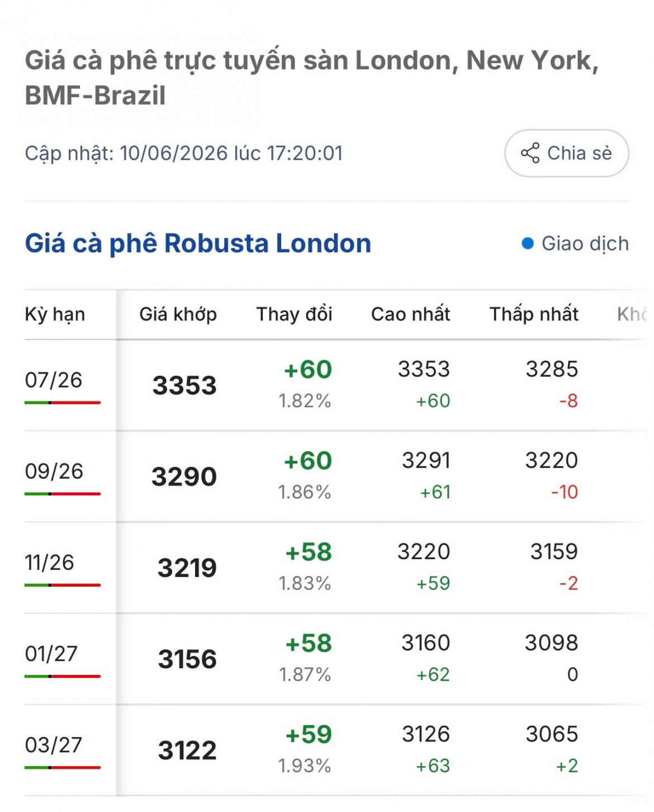Tap the blue Giao dịch status dot
The height and width of the screenshot is (812, 654).
(527, 243)
